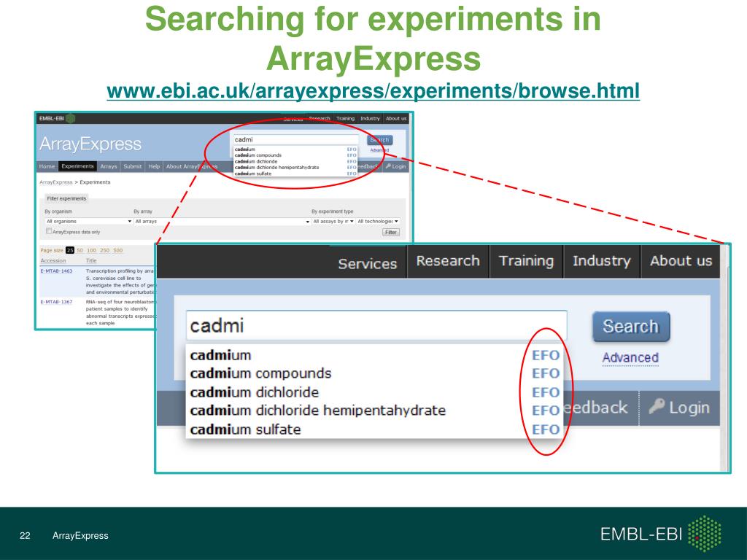Open the ArrayExpress browse.html URL link
The height and width of the screenshot is (560, 747).
tap(373, 90)
